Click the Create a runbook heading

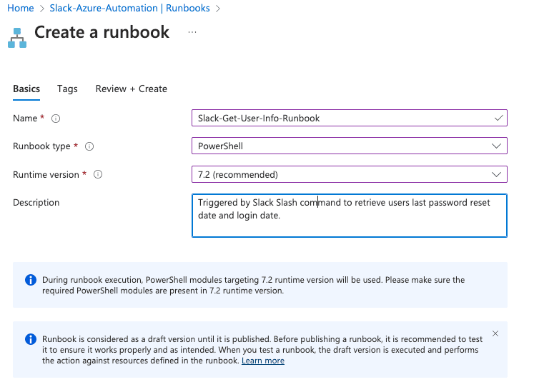pos(102,32)
